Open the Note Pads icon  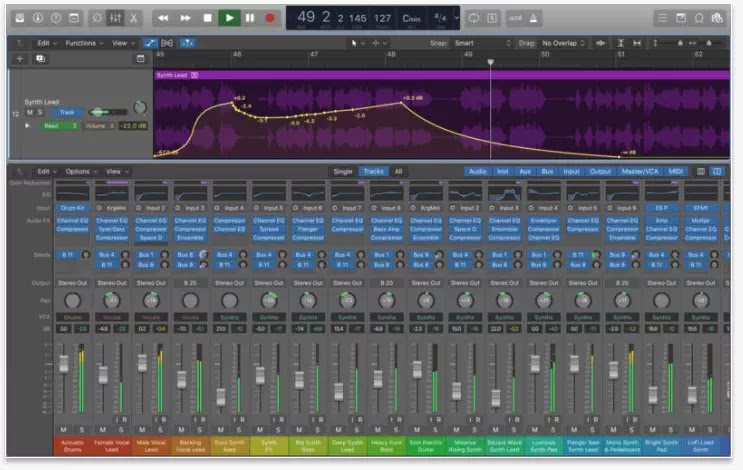(x=681, y=18)
